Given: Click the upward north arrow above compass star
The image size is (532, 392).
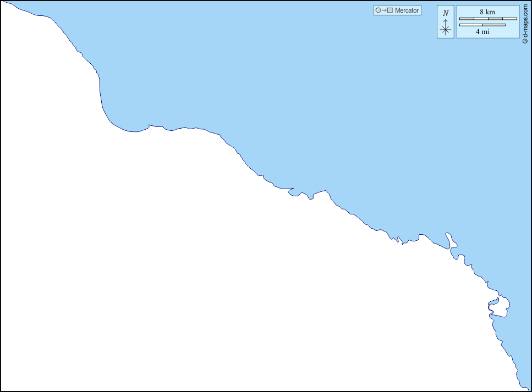Looking at the screenshot, I should pos(446,21).
